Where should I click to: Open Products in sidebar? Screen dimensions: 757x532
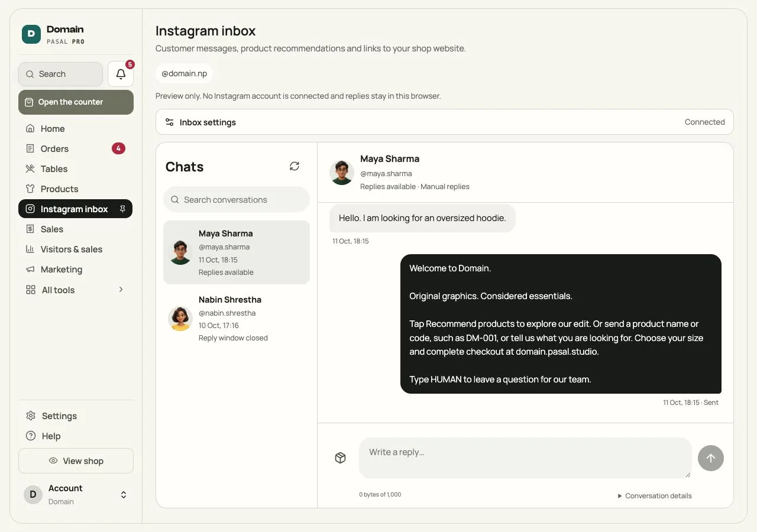(x=76, y=189)
